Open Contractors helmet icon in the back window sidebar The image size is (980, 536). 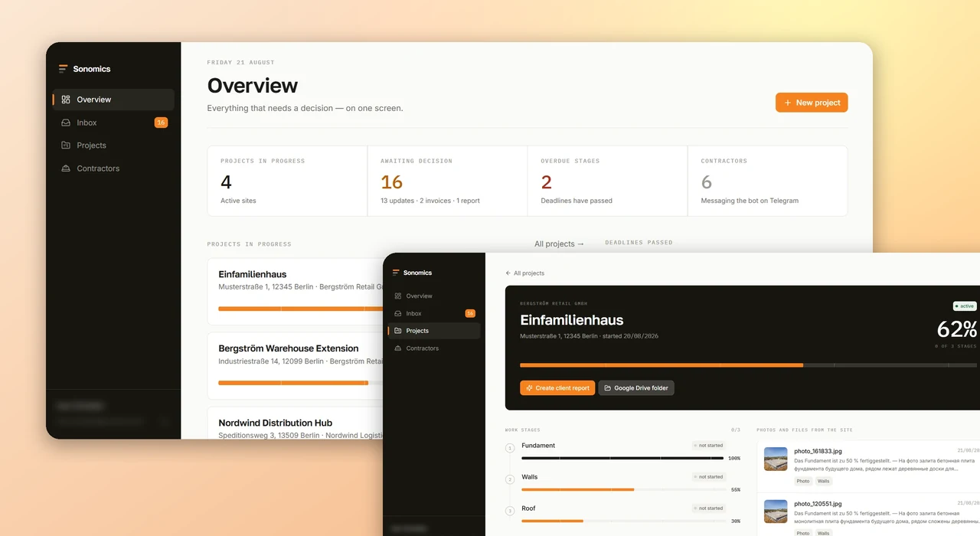[66, 168]
